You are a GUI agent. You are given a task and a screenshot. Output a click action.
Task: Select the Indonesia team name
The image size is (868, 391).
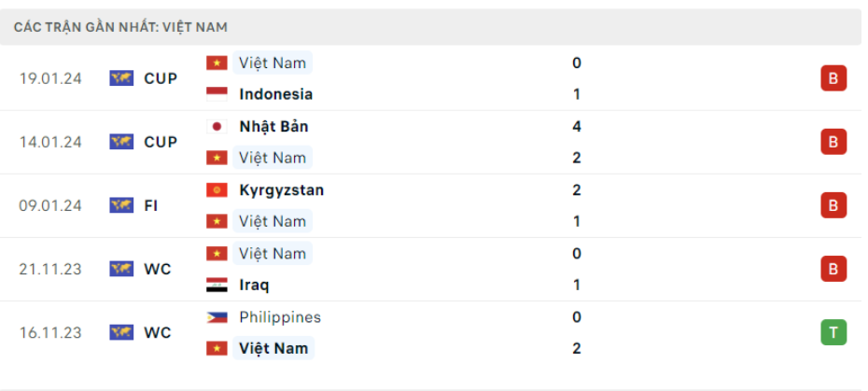(x=275, y=94)
